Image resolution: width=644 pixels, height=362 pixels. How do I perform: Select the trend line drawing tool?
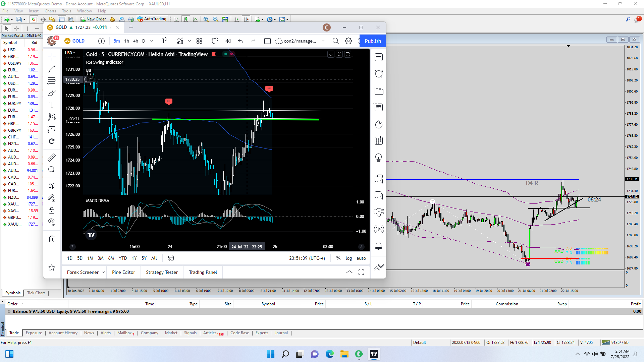click(52, 69)
